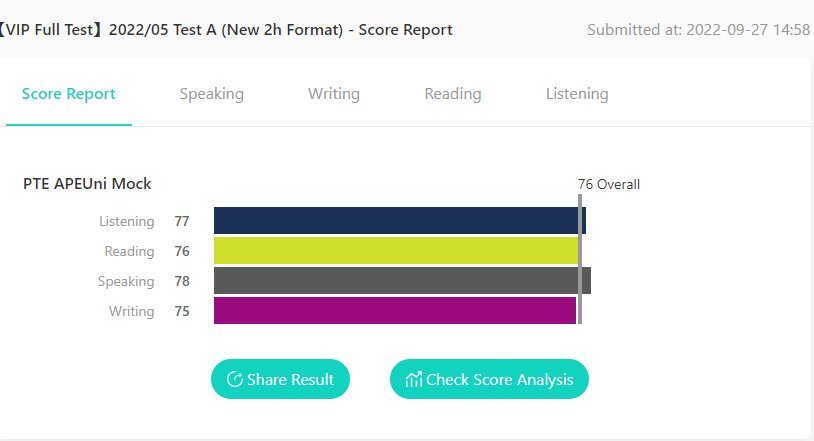
Task: Click the share icon beside Share Result
Action: pos(235,379)
